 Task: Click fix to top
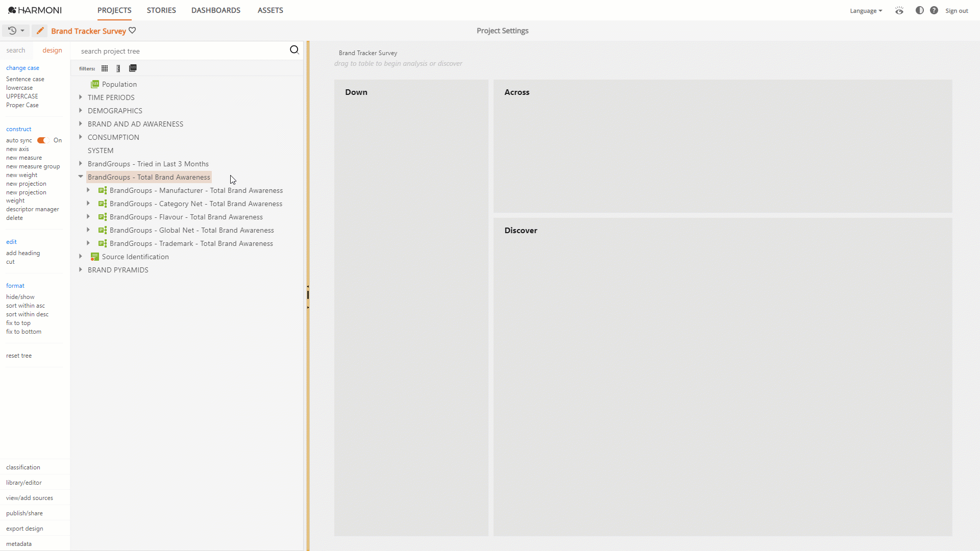pos(18,323)
